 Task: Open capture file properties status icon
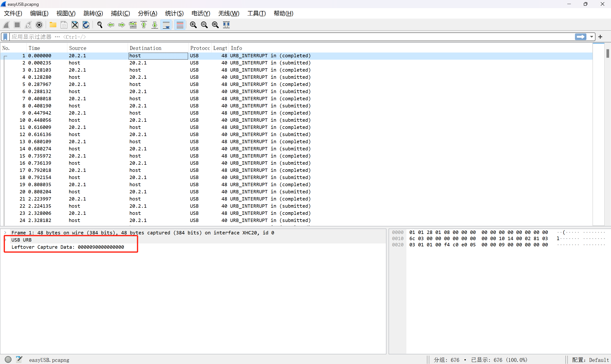(x=19, y=359)
